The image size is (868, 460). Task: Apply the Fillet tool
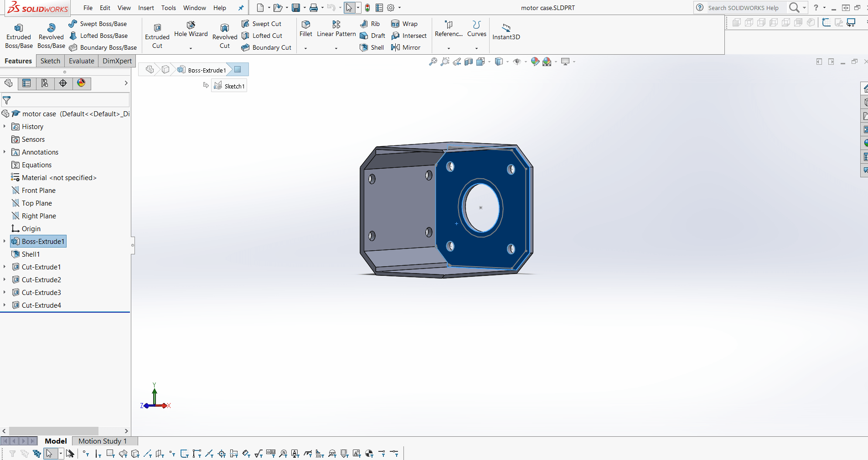point(306,29)
